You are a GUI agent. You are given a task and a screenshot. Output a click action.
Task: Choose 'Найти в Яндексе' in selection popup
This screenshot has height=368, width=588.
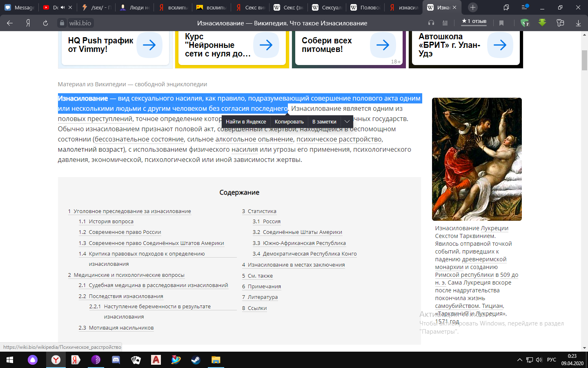tap(246, 121)
